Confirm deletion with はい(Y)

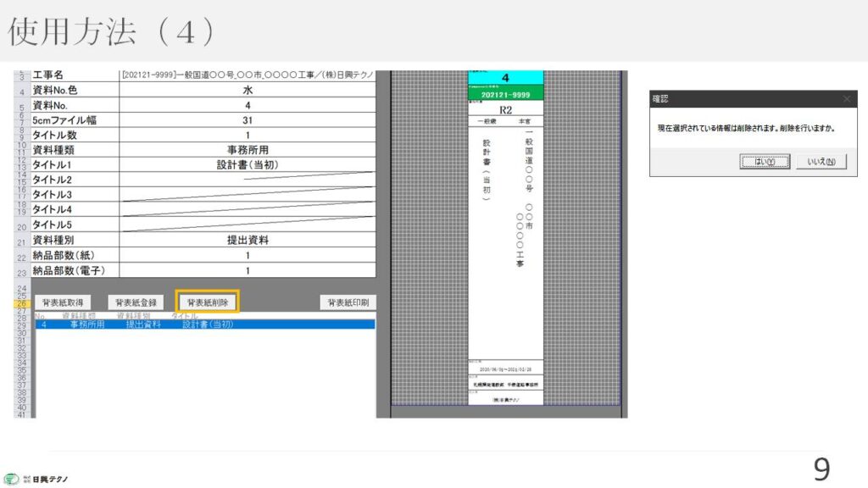[765, 162]
